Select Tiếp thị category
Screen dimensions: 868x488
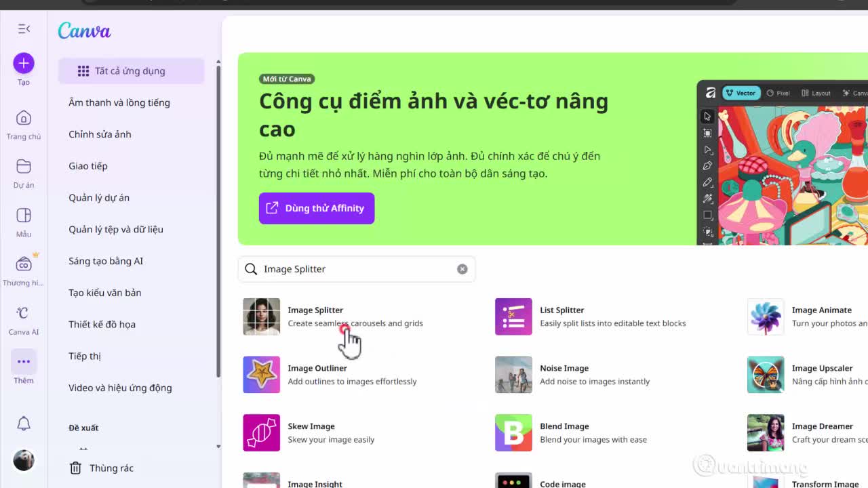(85, 356)
